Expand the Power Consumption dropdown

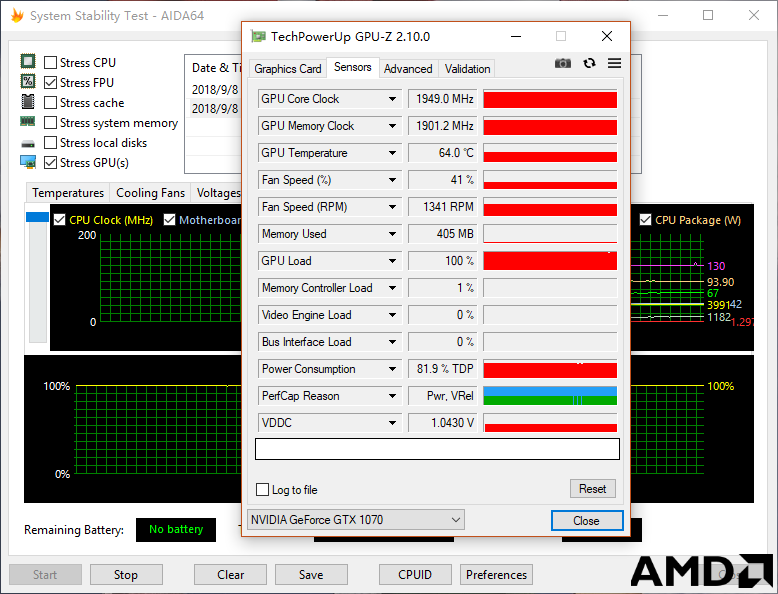tap(392, 369)
